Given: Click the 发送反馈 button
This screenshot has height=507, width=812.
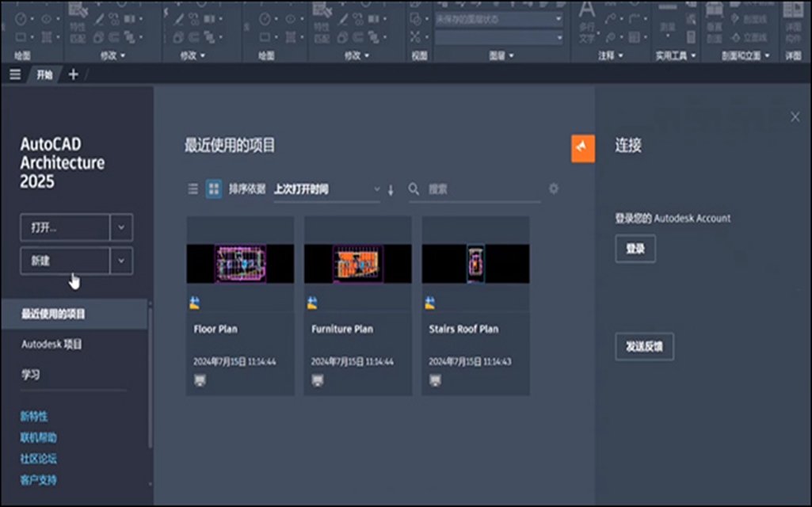Looking at the screenshot, I should [x=644, y=346].
